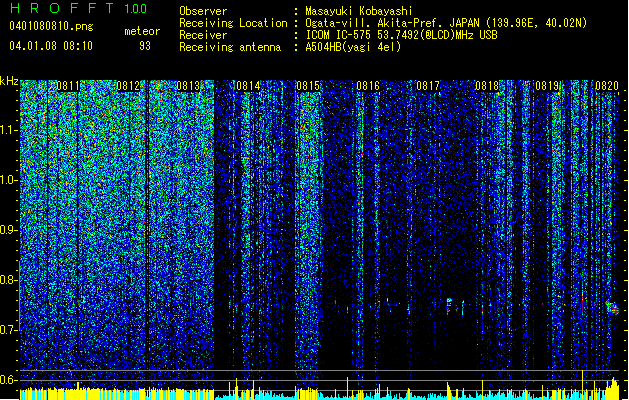This screenshot has width=629, height=400.
Task: Click the Receiving antenna label
Action: (x=230, y=47)
